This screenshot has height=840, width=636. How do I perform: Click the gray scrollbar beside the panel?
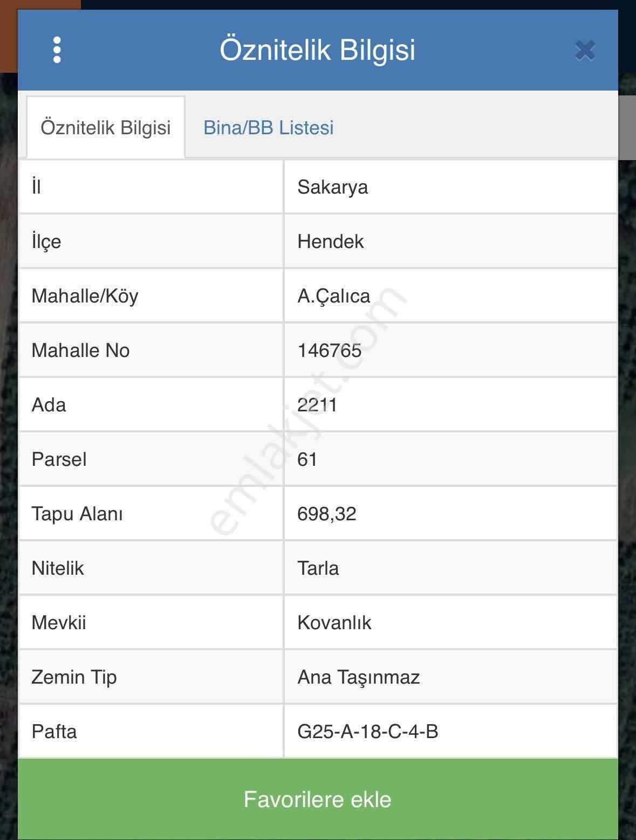[627, 127]
